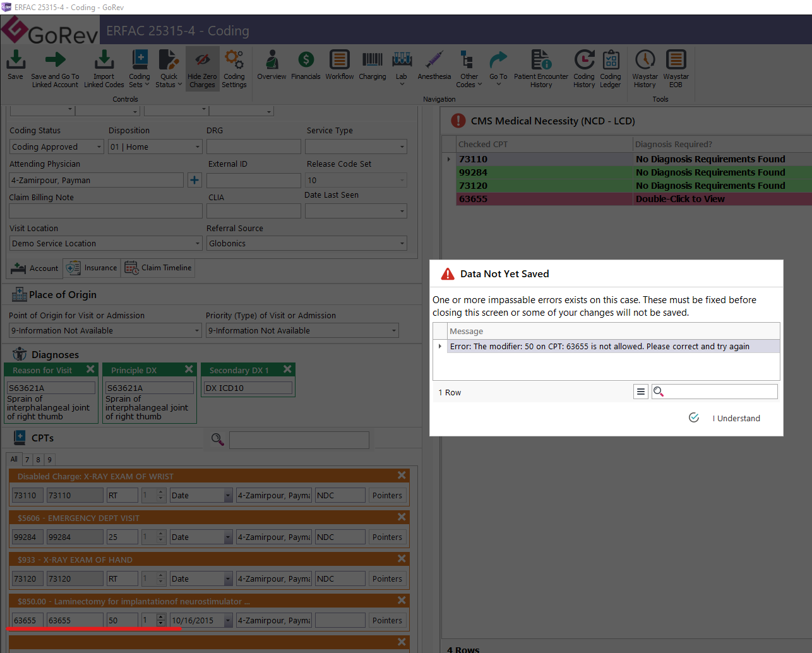This screenshot has height=653, width=812.
Task: Remove the EMERGENCY DEPT VISIT charge
Action: (402, 517)
